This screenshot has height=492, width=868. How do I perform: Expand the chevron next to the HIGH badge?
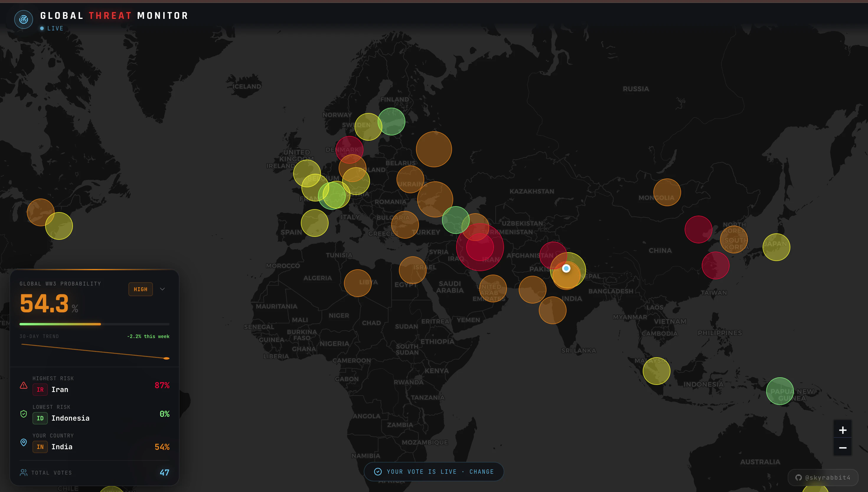[162, 289]
